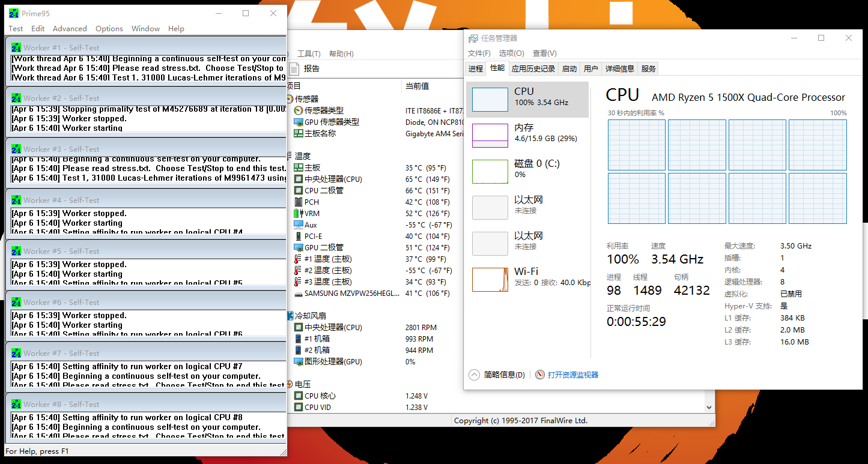Viewport: 868px width, 464px height.
Task: Click the Worker #6 Self-Test window icon
Action: pos(16,302)
